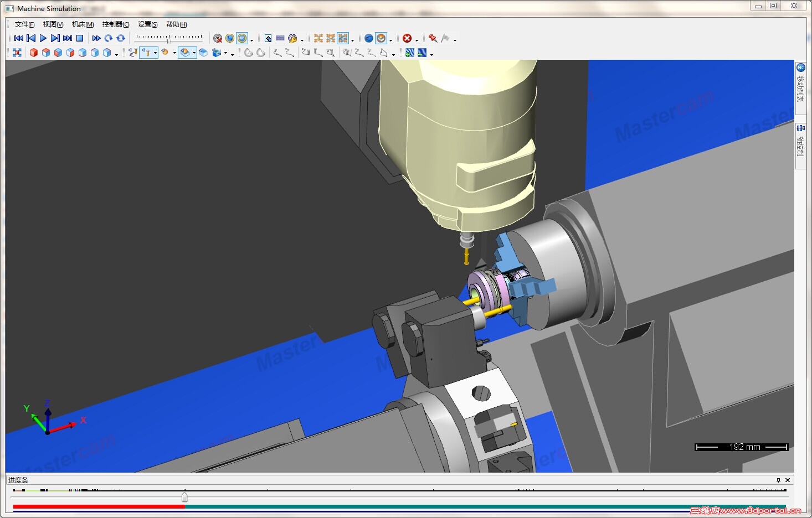This screenshot has width=812, height=518.
Task: Open the 控制器(C) menu
Action: 116,24
